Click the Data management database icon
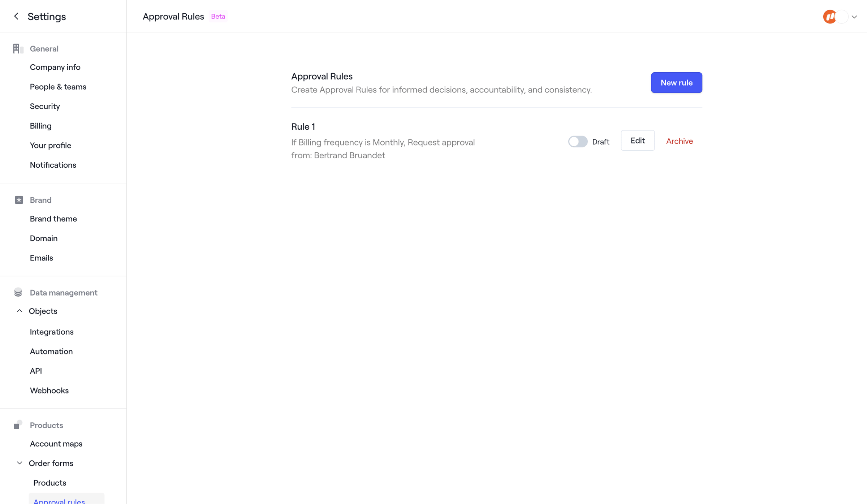The height and width of the screenshot is (504, 867). pos(18,292)
